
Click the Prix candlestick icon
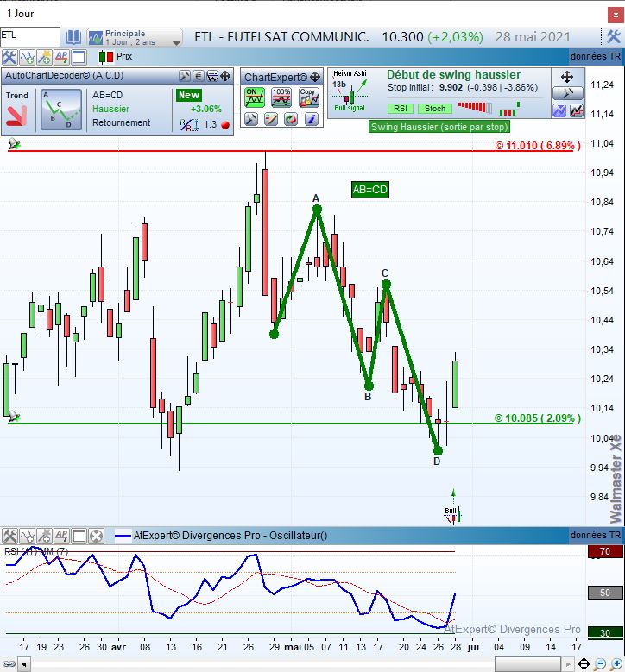coord(106,57)
